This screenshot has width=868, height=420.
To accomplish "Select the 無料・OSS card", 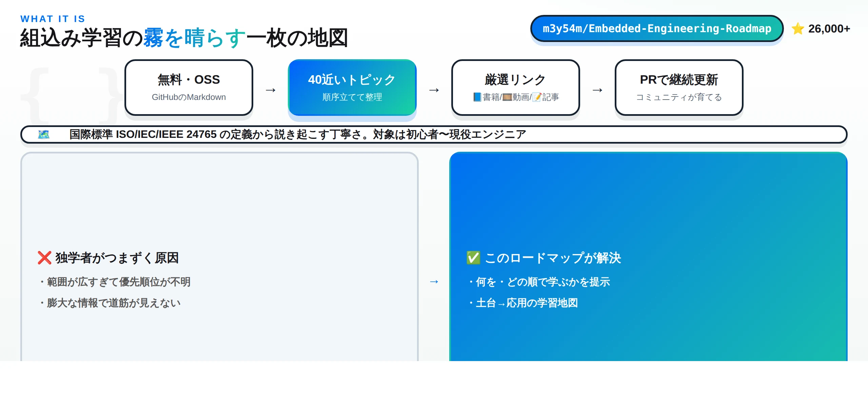I will [x=189, y=87].
